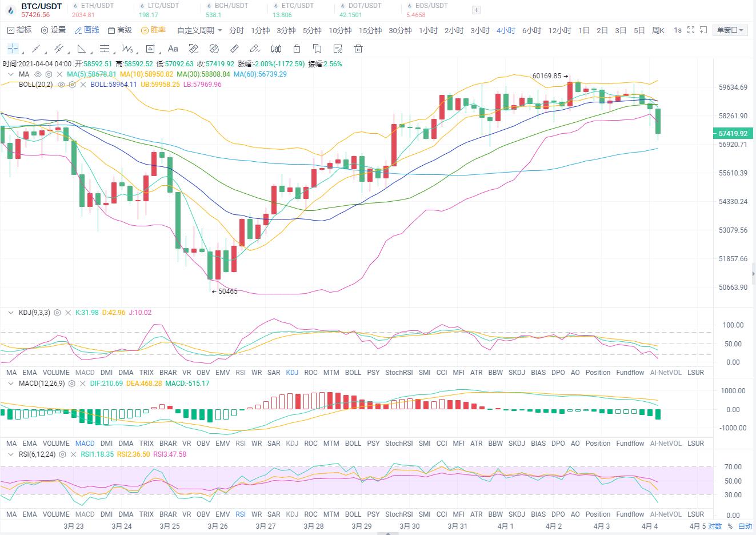Click the 高级 advanced button

pos(120,30)
